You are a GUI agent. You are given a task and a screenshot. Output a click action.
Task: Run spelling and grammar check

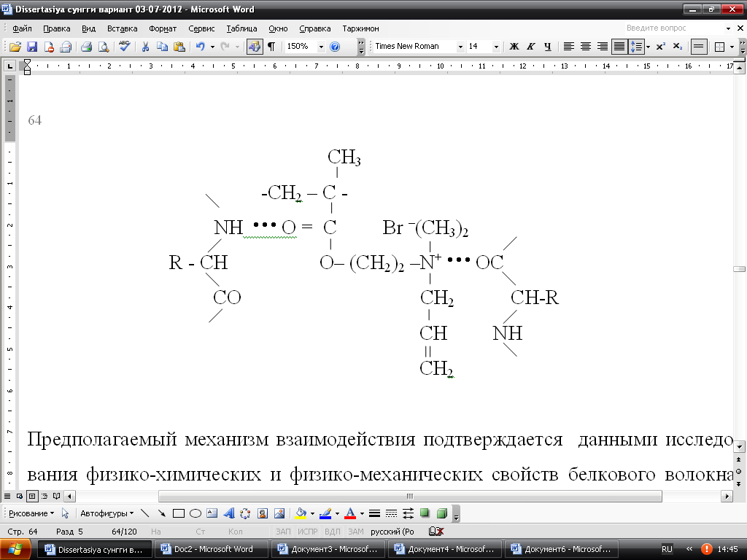click(125, 47)
